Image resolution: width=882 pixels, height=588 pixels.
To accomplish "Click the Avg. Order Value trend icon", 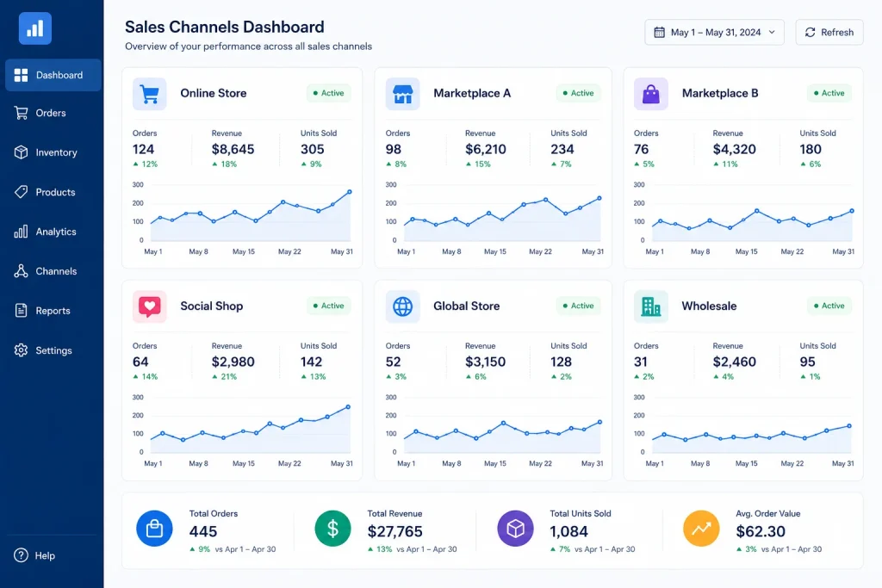I will 701,529.
